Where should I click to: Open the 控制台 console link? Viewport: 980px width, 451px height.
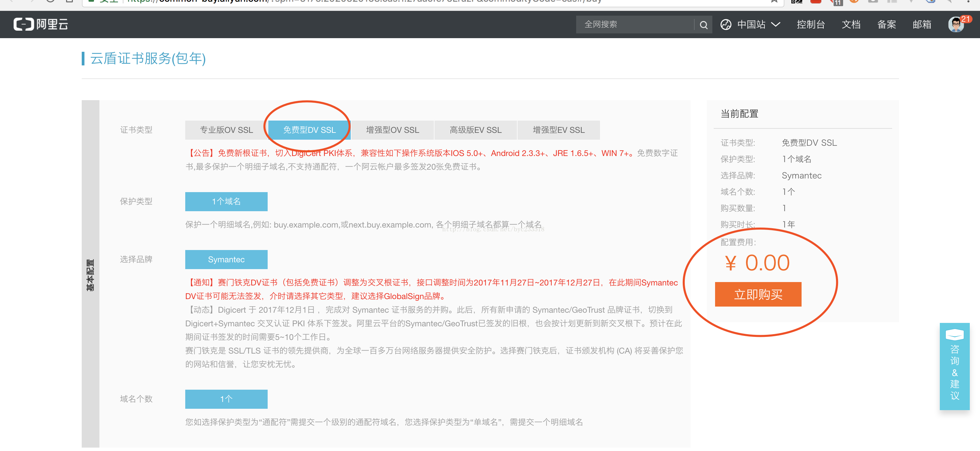pos(811,25)
